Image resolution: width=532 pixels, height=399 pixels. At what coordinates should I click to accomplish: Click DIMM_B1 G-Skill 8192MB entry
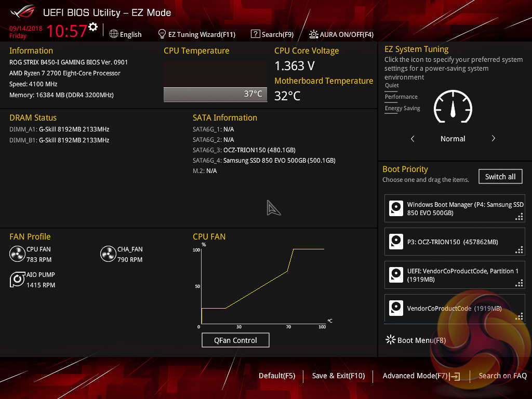(59, 140)
